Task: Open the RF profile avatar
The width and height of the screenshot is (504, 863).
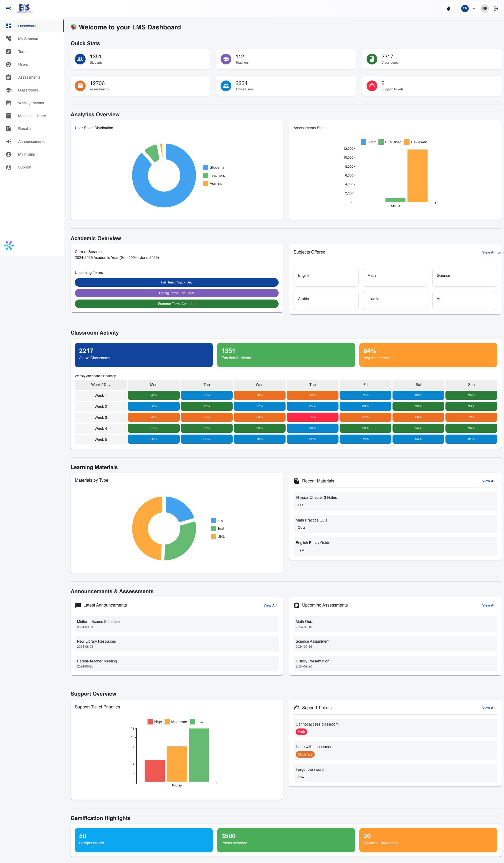Action: 484,9
